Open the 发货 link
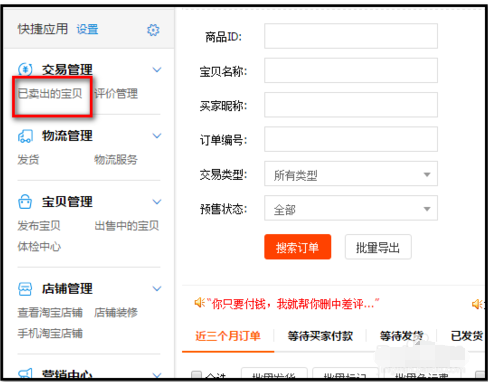 (x=28, y=160)
